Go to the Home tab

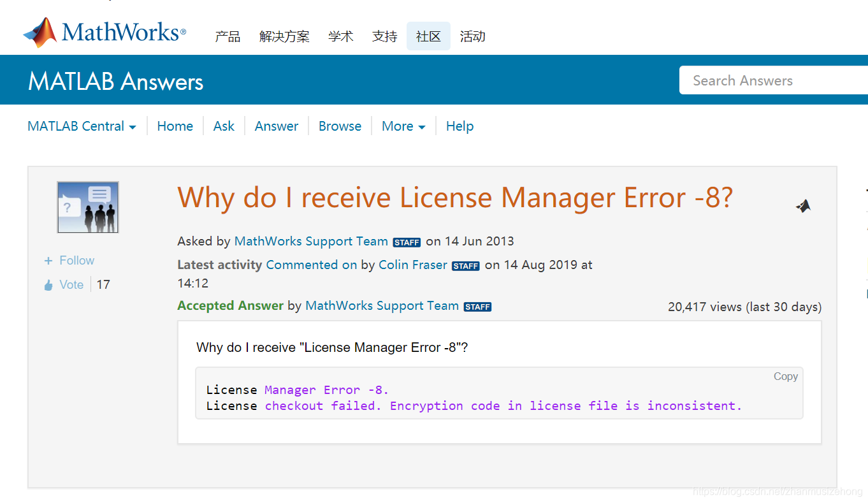point(175,126)
